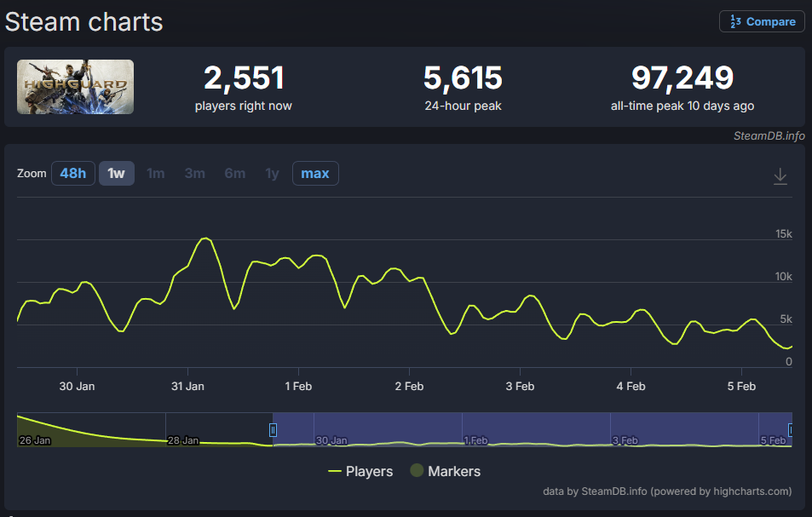Screen dimensions: 812x517
Task: Choose the 3m zoom option
Action: coord(195,174)
